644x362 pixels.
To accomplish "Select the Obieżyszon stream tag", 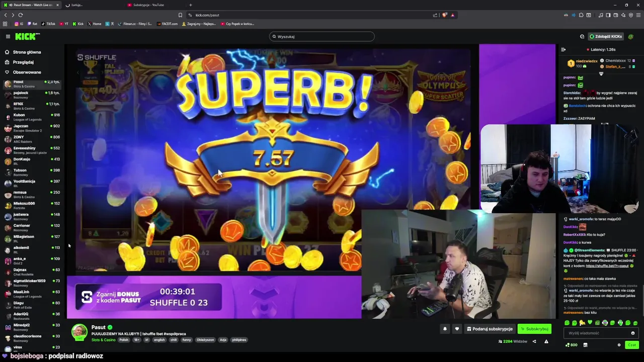I will pos(205,340).
